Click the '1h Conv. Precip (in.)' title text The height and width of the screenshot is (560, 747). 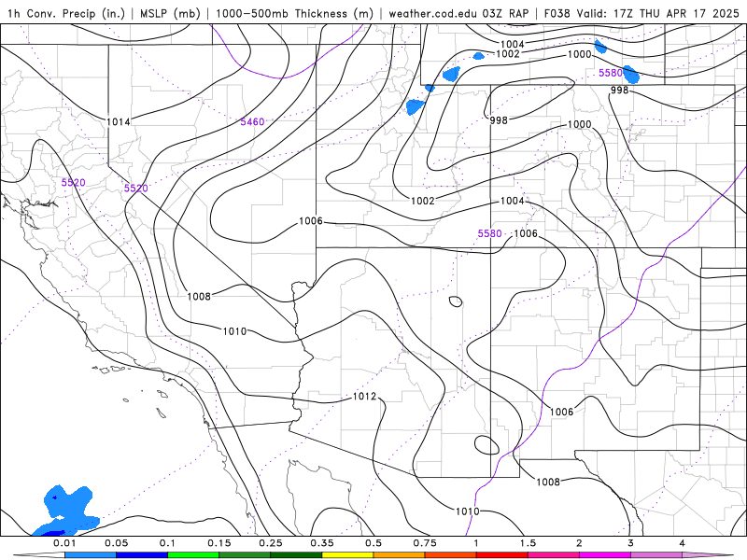(x=65, y=13)
